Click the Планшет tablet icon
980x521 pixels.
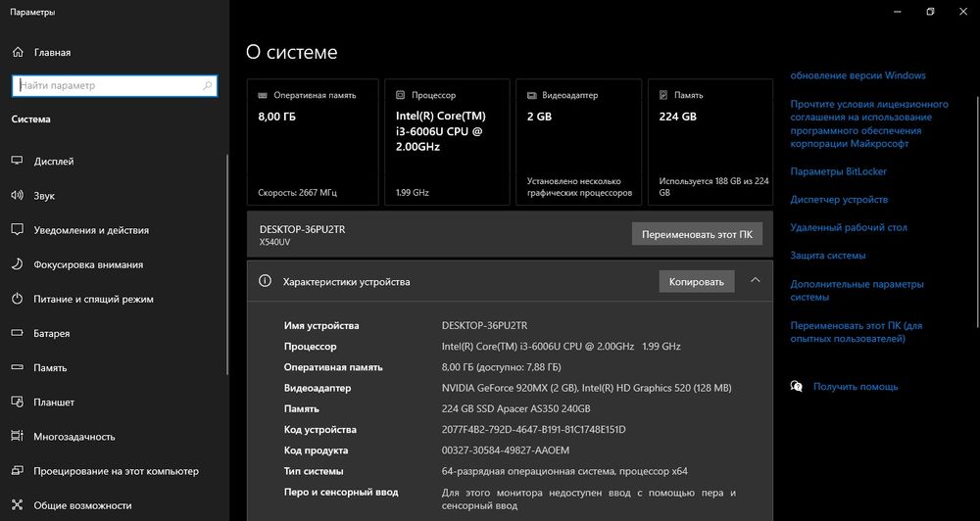coord(18,403)
